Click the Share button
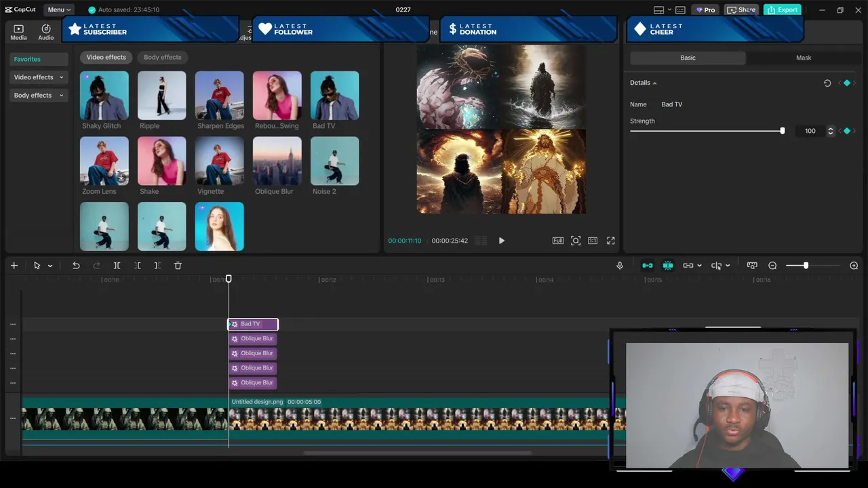 741,10
